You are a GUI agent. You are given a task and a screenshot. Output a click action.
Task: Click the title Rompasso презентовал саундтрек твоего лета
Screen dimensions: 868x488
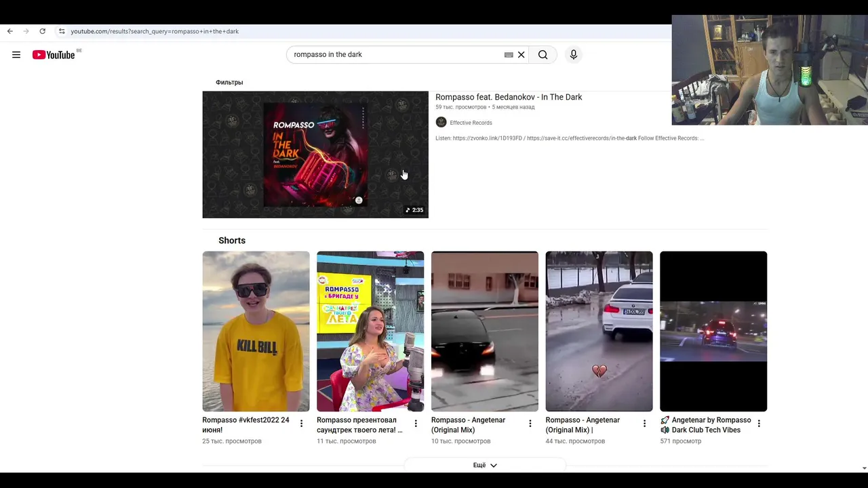coord(359,425)
